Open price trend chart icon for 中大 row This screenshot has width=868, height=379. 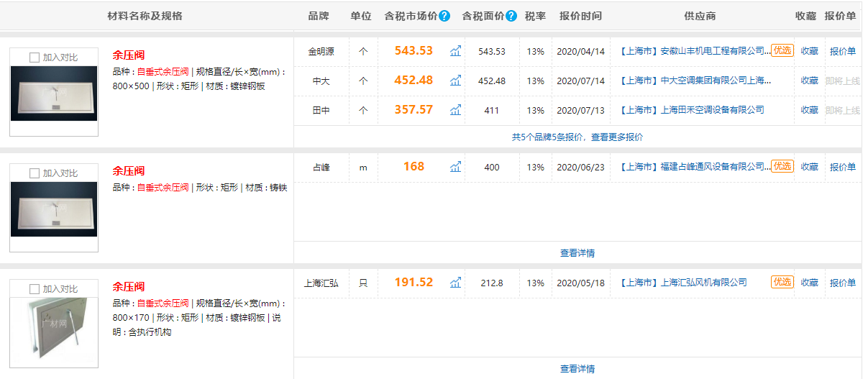pos(455,81)
